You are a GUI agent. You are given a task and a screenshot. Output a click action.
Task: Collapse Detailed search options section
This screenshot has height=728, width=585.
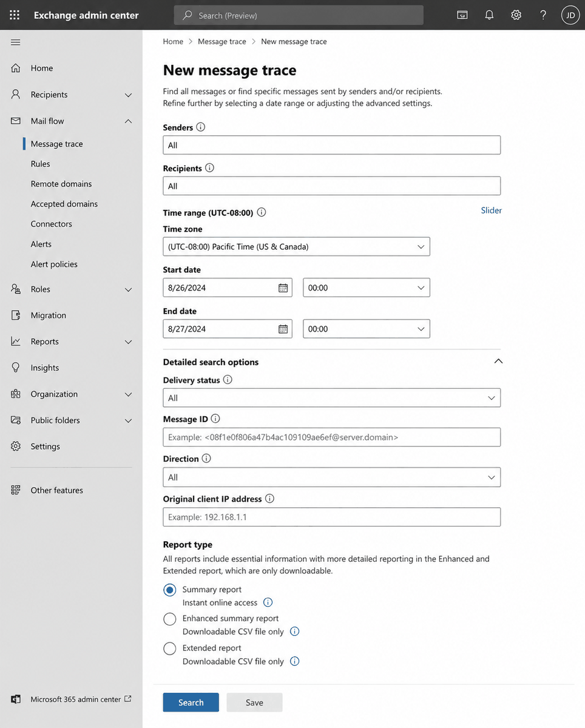pyautogui.click(x=498, y=361)
